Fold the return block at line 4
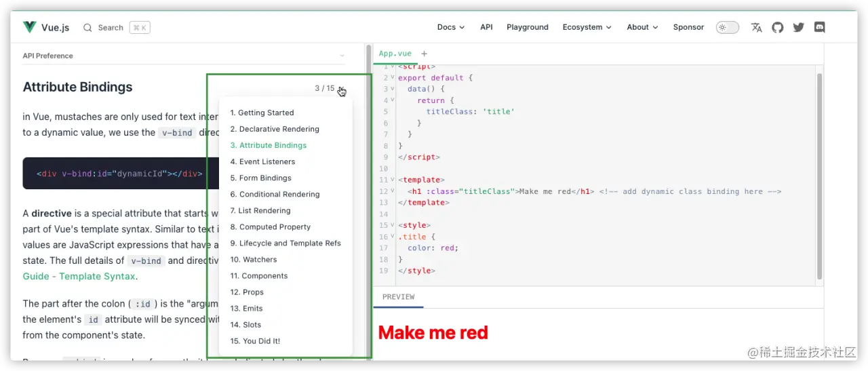Viewport: 868px width, 371px height. (x=393, y=100)
